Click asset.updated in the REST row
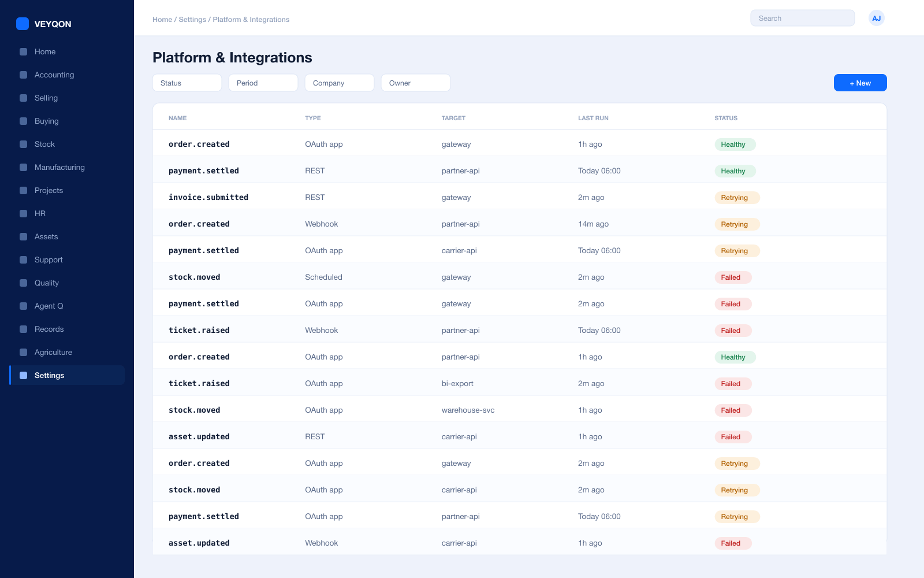The height and width of the screenshot is (578, 924). (199, 436)
